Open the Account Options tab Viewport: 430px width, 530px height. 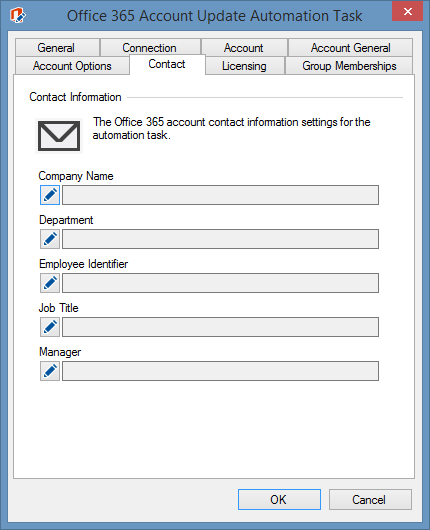[72, 66]
